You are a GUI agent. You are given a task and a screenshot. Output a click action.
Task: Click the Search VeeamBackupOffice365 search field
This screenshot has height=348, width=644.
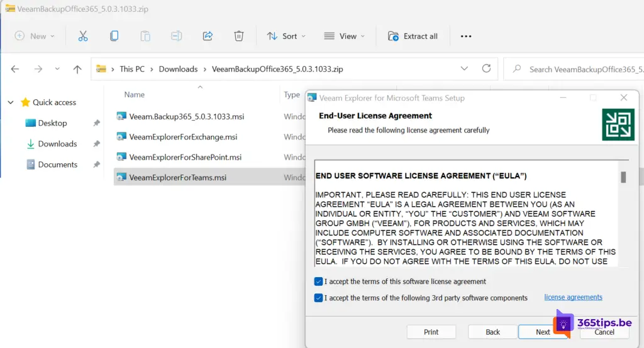[575, 69]
